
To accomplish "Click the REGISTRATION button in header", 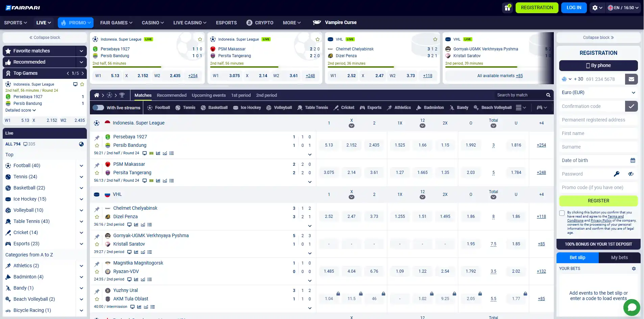I will tap(537, 8).
